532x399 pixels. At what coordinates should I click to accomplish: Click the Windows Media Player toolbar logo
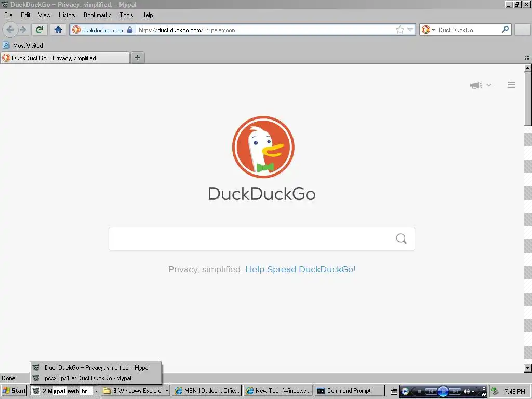pos(405,391)
